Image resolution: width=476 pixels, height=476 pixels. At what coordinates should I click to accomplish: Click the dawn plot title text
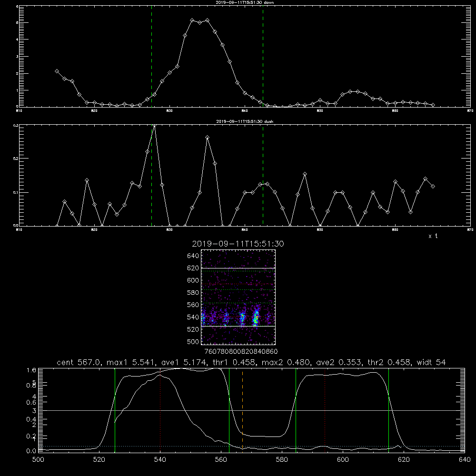point(245,2)
